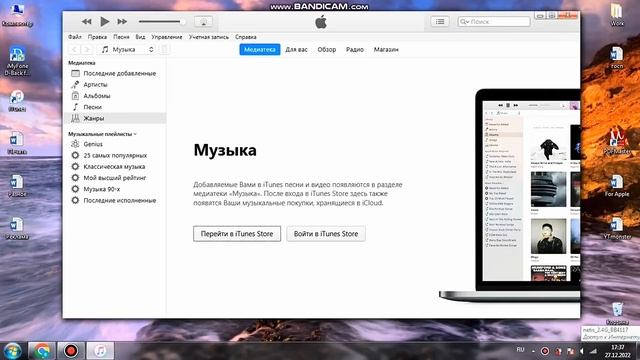Select Альбомы in the sidebar

tap(115, 96)
